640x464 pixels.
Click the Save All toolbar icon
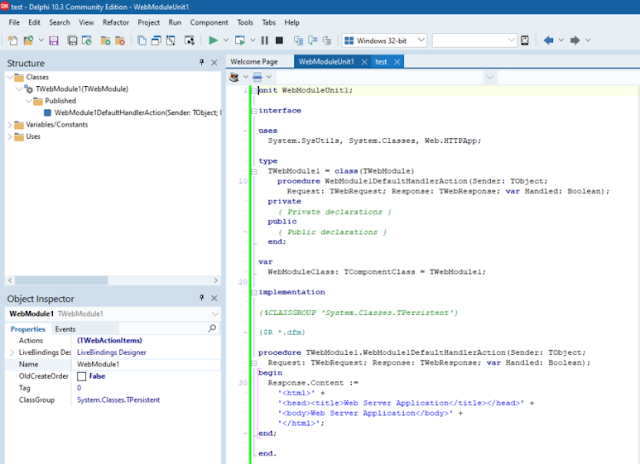(72, 40)
